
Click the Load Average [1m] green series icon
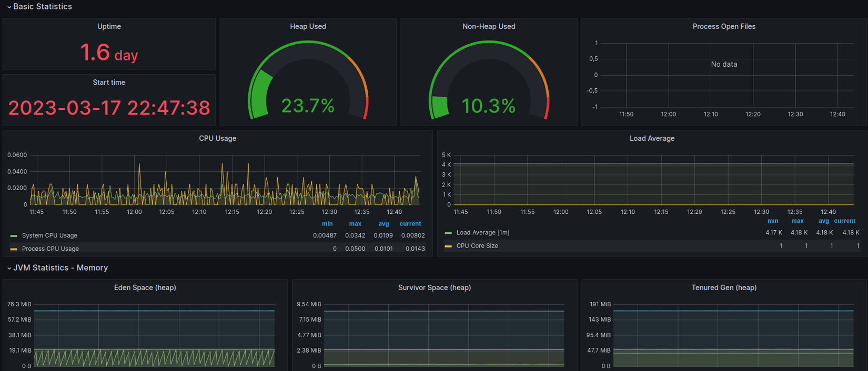point(448,233)
